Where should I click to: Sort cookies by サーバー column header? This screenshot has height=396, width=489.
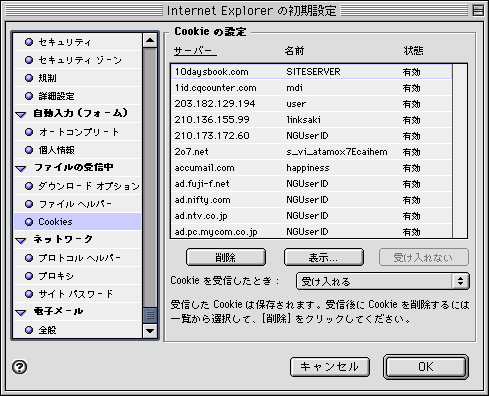195,51
